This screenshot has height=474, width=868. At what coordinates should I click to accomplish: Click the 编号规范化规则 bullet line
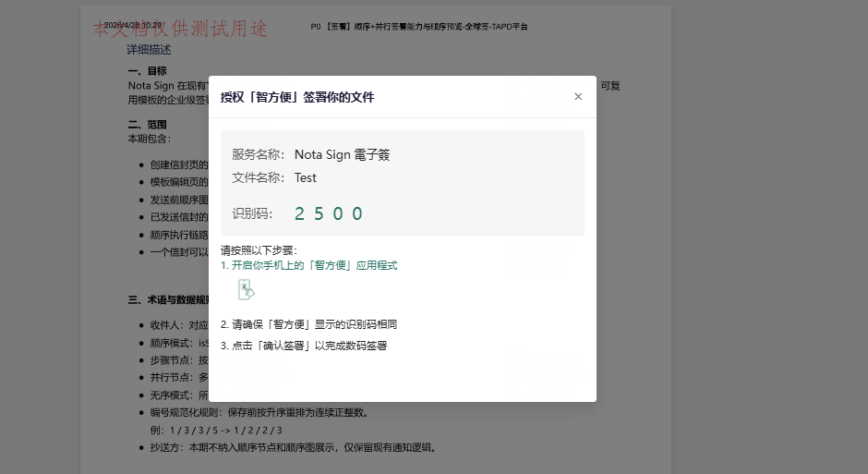coord(259,412)
